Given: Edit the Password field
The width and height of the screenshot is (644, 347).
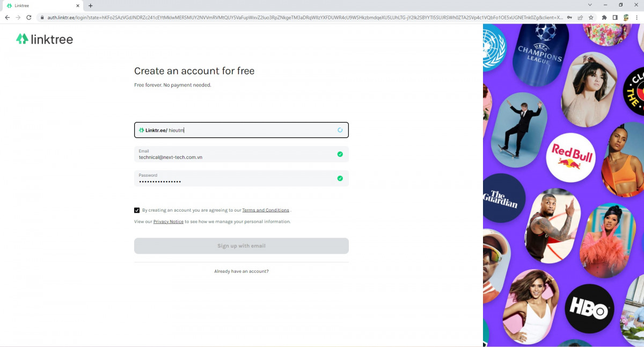Looking at the screenshot, I should coord(241,178).
